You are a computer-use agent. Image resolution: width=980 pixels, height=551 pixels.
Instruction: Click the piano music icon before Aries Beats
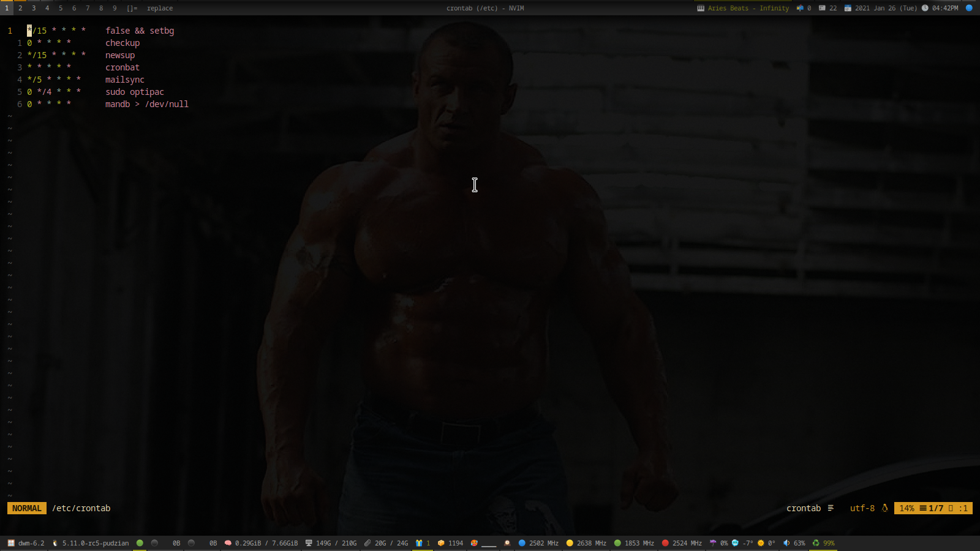[x=701, y=8]
